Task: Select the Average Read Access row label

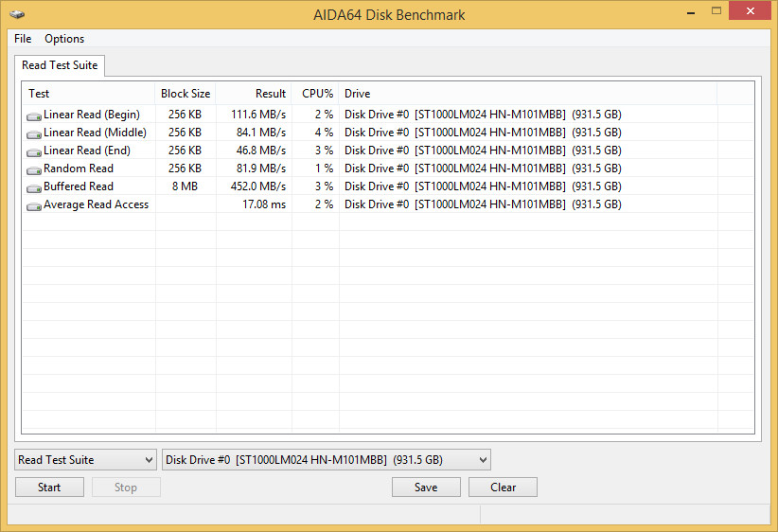Action: (96, 204)
